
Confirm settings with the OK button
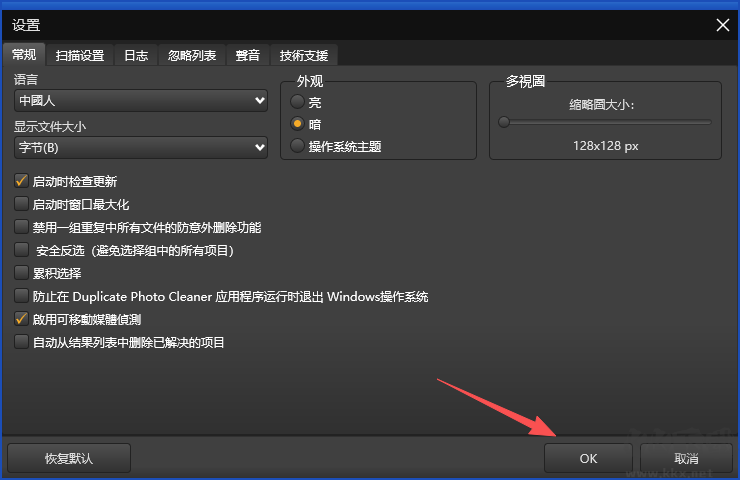(x=588, y=458)
